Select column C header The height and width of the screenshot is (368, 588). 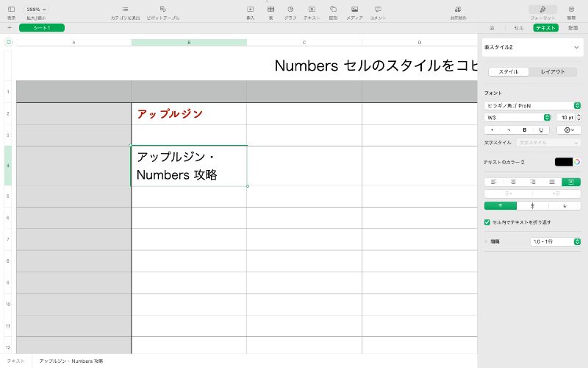pos(304,43)
